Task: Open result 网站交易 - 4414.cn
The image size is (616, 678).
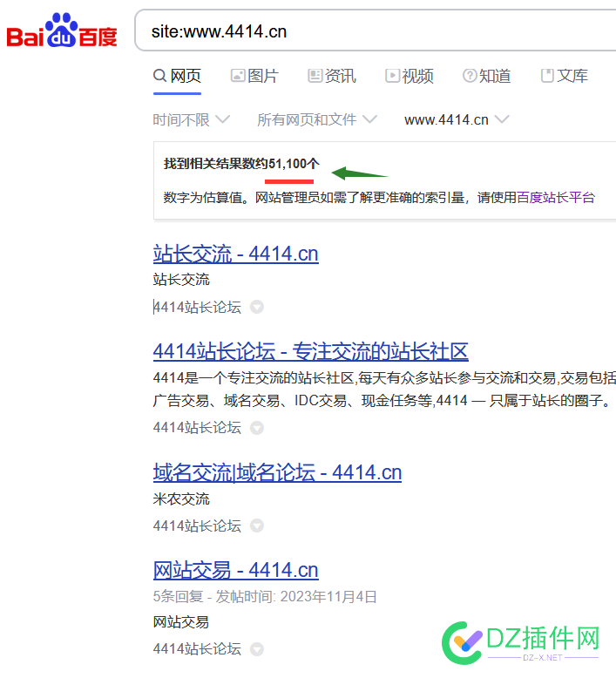Action: tap(235, 570)
